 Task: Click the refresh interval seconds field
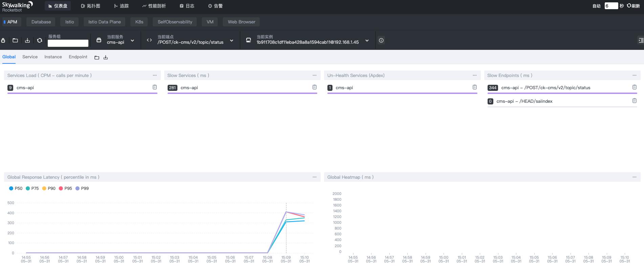coord(611,6)
